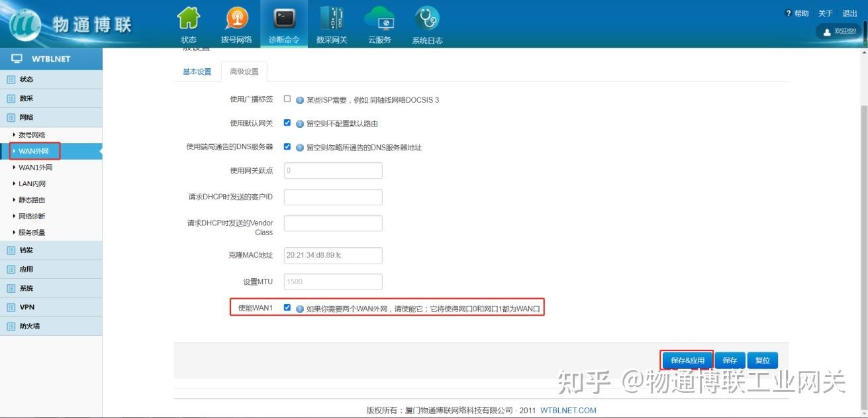Click the 克隆MAC地址 input field

(332, 255)
